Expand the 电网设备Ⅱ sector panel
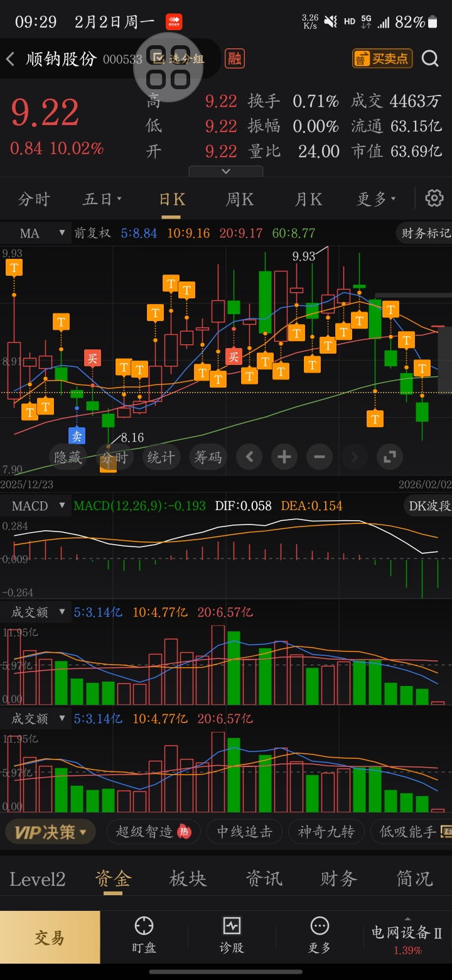This screenshot has height=980, width=452. coord(407,937)
